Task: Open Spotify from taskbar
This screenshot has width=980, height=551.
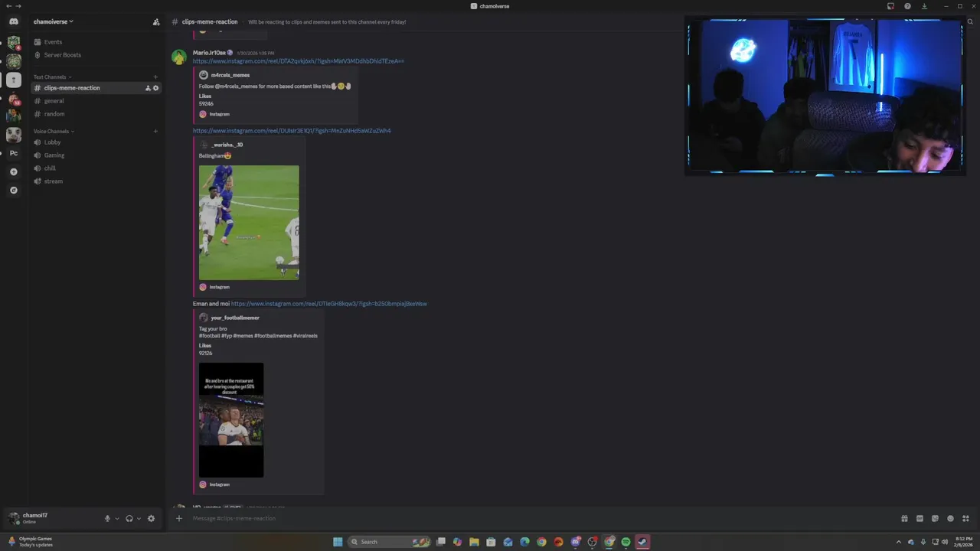Action: tap(626, 542)
